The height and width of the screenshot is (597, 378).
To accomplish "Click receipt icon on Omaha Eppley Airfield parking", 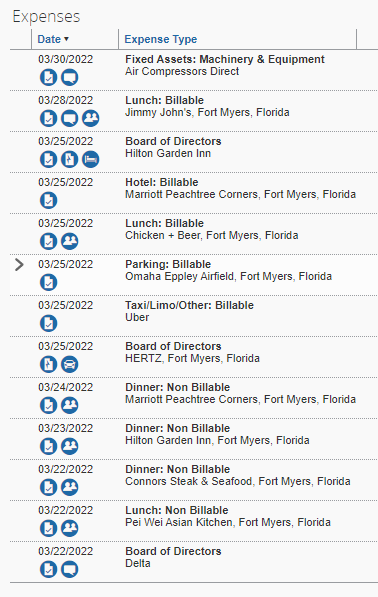I will 48,283.
